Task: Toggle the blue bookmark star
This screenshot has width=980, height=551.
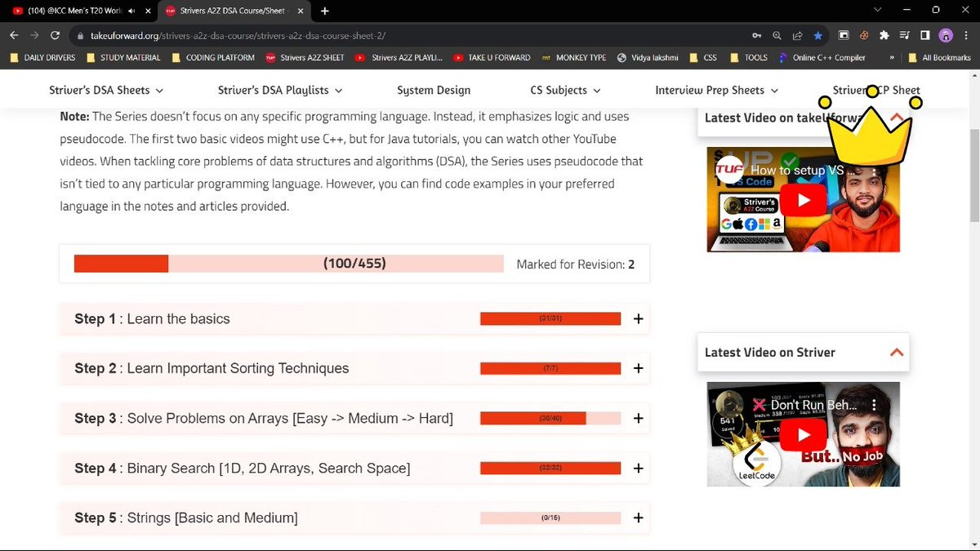Action: pyautogui.click(x=817, y=36)
